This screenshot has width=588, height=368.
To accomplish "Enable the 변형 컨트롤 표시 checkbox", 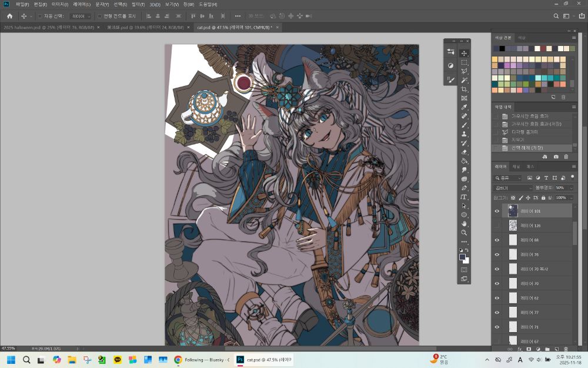I will tap(99, 16).
